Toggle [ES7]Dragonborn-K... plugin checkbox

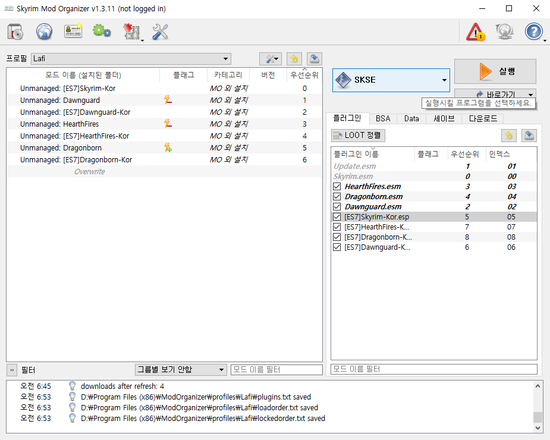(337, 237)
